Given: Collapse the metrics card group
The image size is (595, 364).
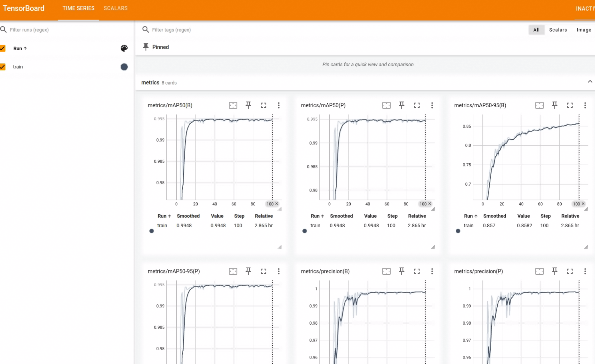Looking at the screenshot, I should pos(590,82).
